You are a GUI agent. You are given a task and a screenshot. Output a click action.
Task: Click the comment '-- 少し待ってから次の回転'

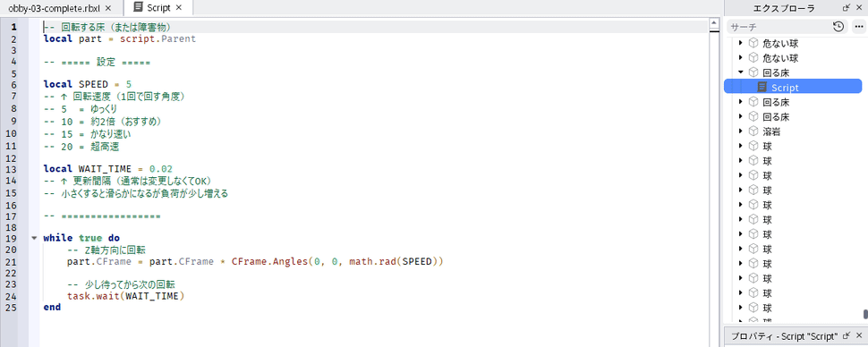pos(122,284)
